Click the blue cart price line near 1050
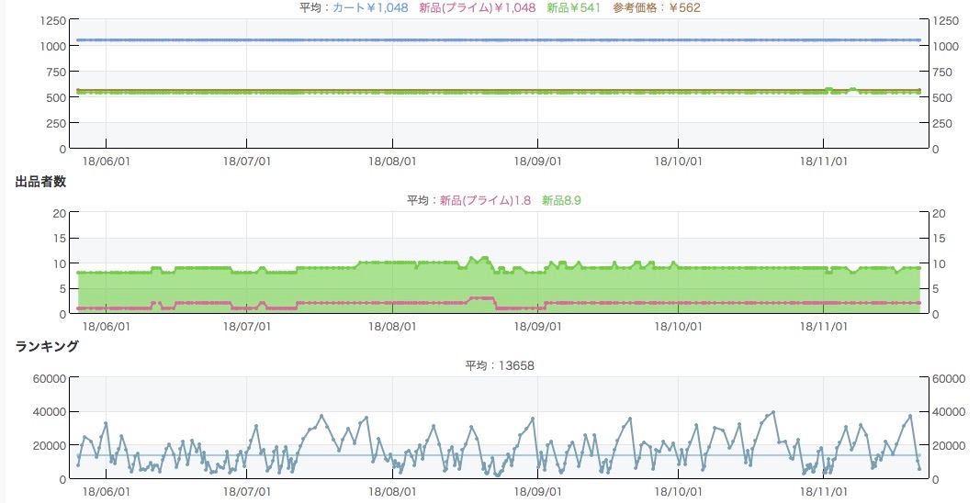 (459, 40)
